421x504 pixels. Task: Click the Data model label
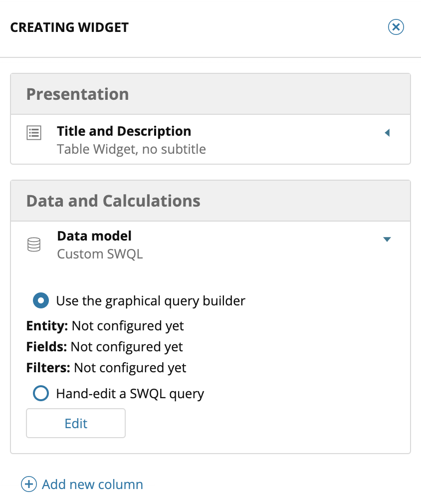94,236
